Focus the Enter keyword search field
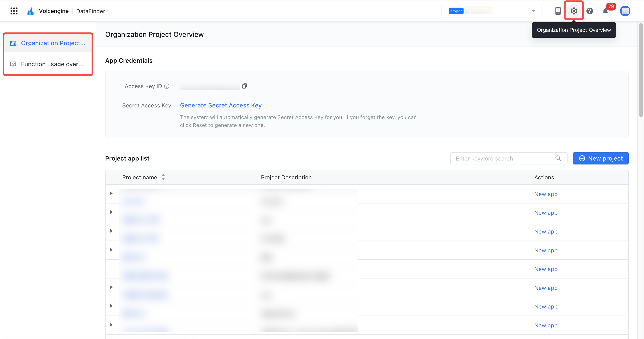The width and height of the screenshot is (644, 339). coord(508,158)
